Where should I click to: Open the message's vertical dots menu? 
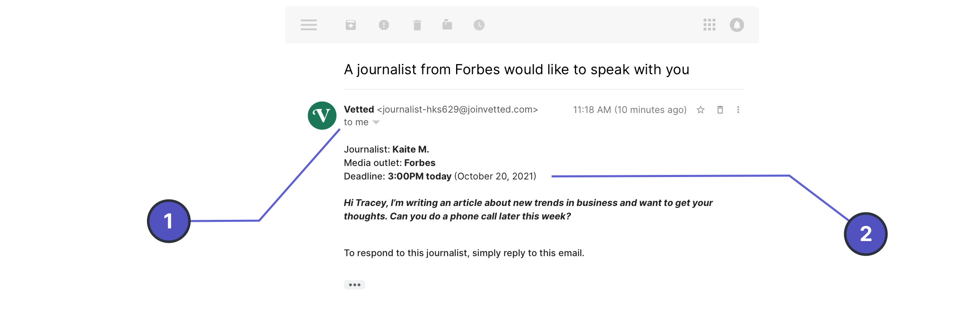point(738,110)
